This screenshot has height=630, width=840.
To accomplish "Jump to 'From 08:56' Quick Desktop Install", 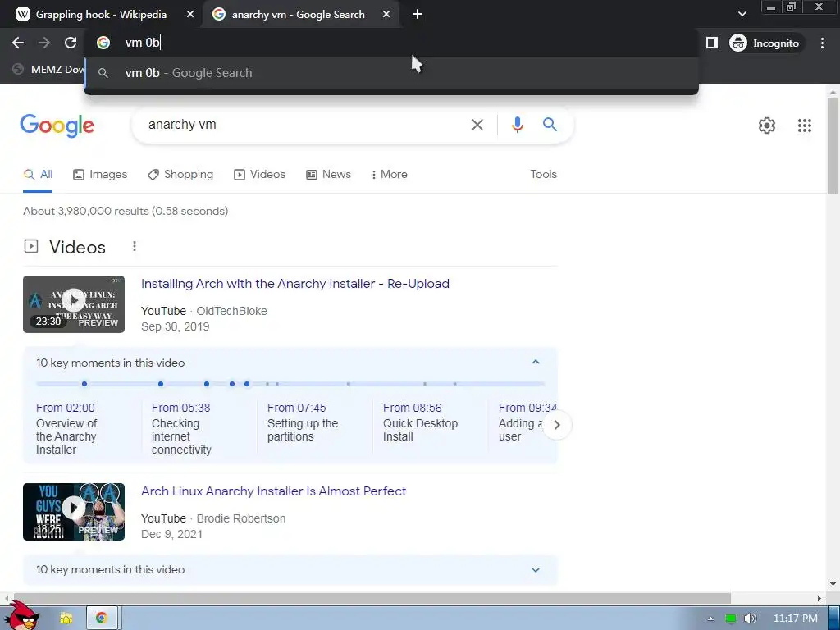I will (421, 422).
